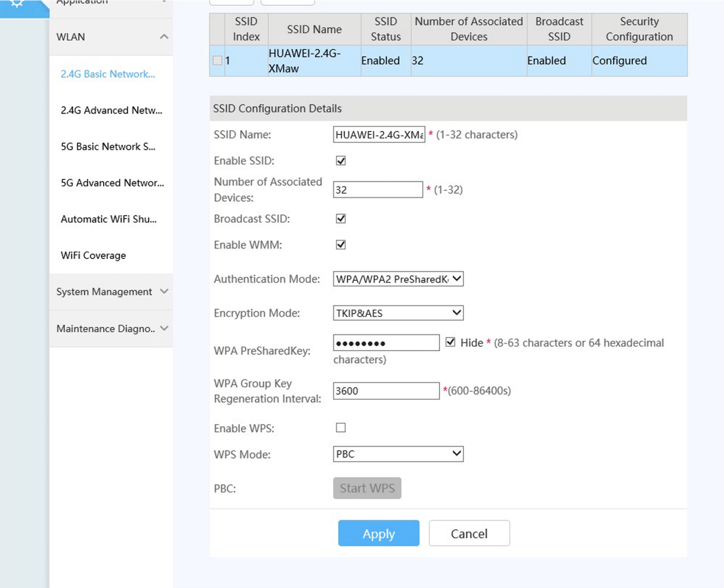Open the WiFi Coverage page

click(x=93, y=255)
